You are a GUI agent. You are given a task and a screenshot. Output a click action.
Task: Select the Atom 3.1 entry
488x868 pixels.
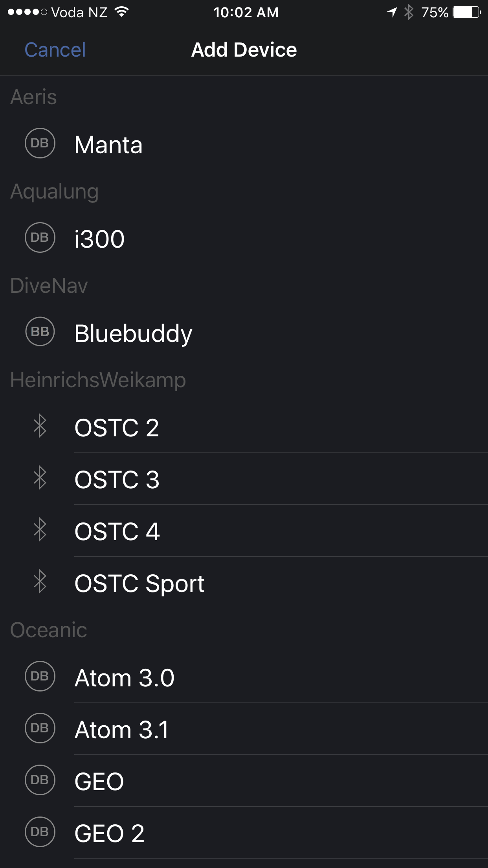click(x=122, y=730)
